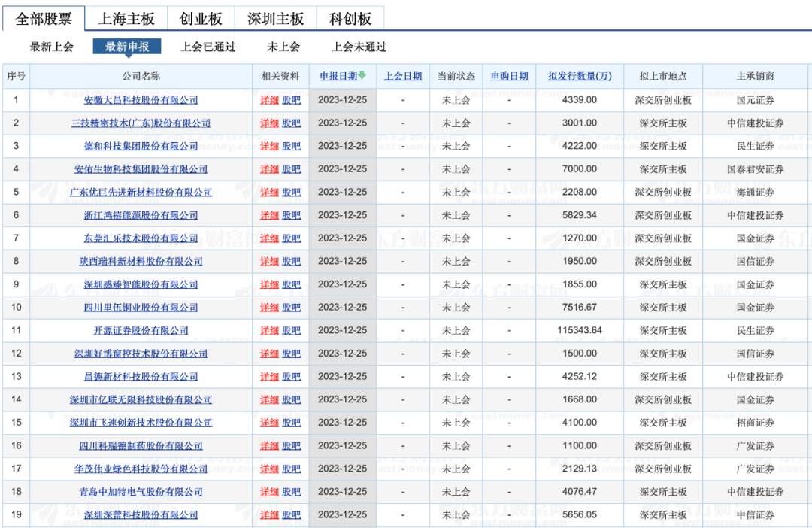Show the 未上会 list

(283, 47)
